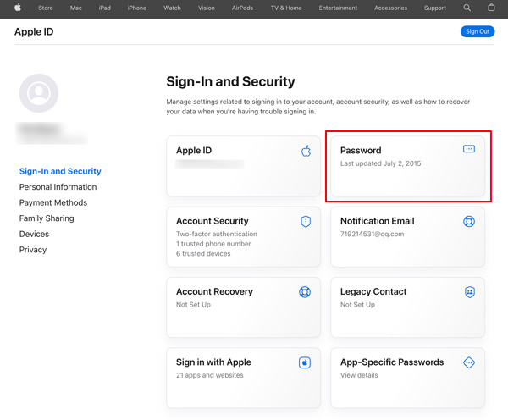This screenshot has width=508, height=420.
Task: Click the Sign Out button
Action: [478, 31]
